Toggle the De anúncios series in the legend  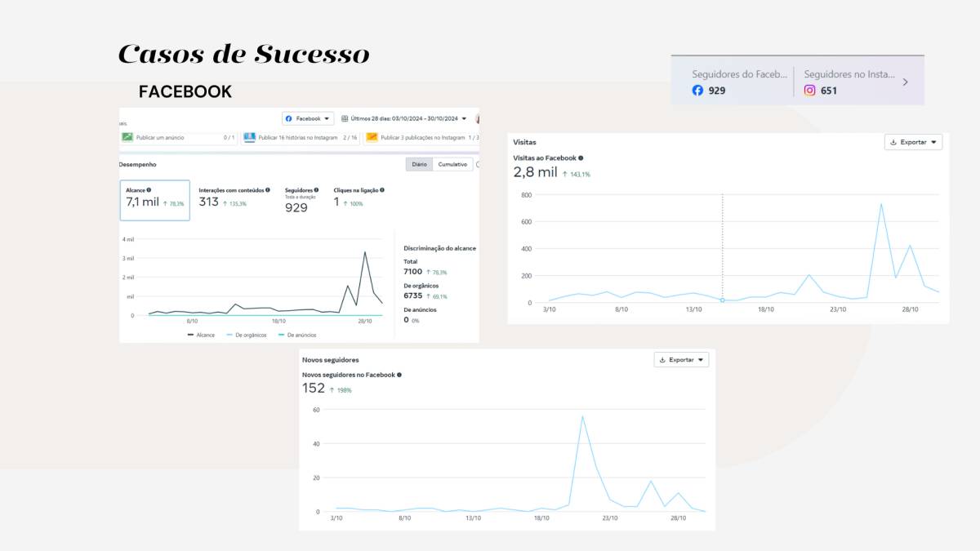[x=297, y=335]
